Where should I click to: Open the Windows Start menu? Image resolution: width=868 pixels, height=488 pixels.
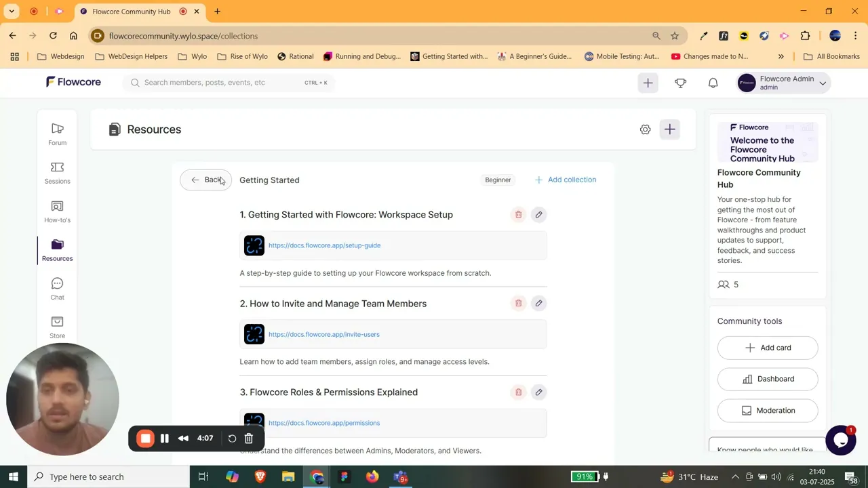point(13,477)
